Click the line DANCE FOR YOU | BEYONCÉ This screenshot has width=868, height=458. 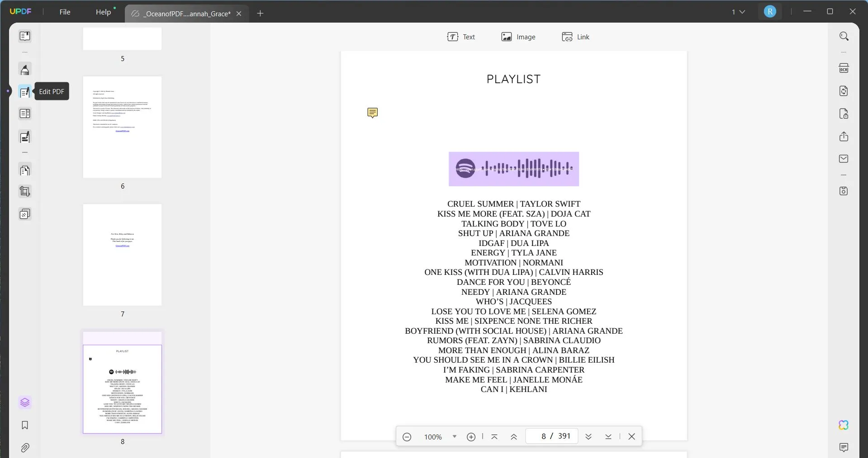tap(514, 282)
